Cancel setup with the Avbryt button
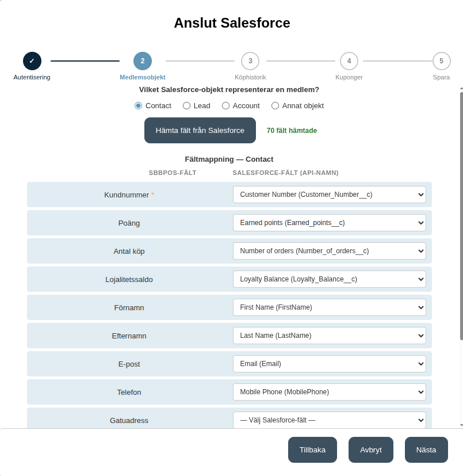This screenshot has width=463, height=476. (x=371, y=450)
